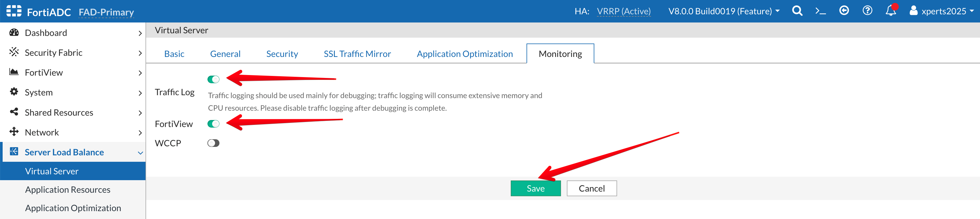Click the System gear icon in sidebar
The width and height of the screenshot is (980, 219).
(14, 92)
